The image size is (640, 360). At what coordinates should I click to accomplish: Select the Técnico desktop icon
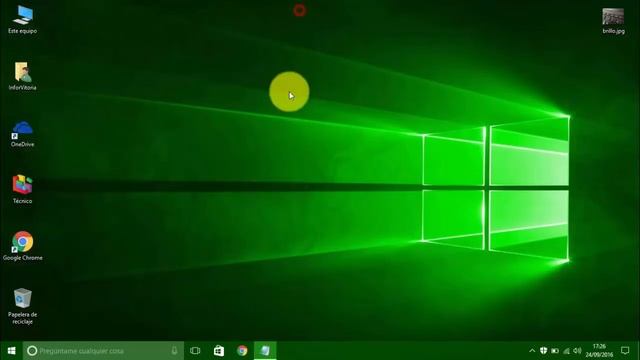click(22, 190)
